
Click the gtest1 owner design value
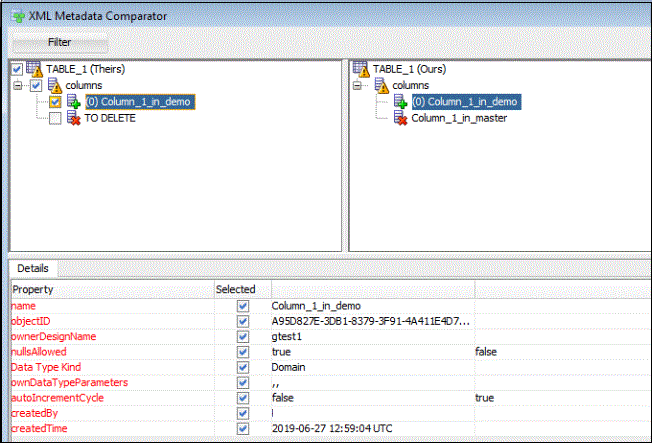pos(286,337)
